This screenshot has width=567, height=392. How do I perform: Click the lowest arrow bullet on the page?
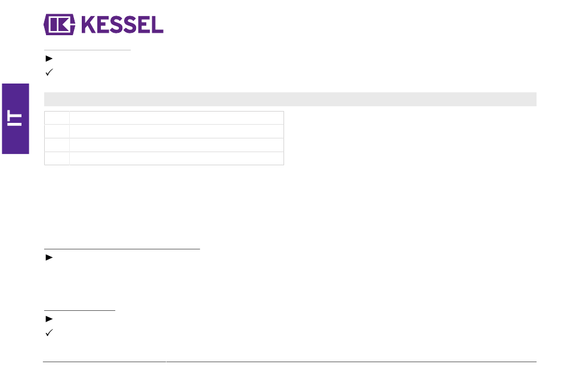(x=49, y=319)
